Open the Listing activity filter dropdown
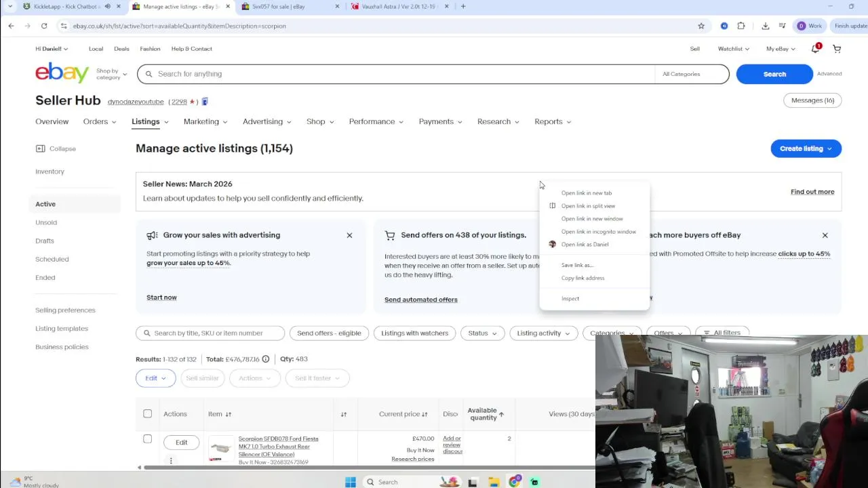This screenshot has width=868, height=488. 544,333
